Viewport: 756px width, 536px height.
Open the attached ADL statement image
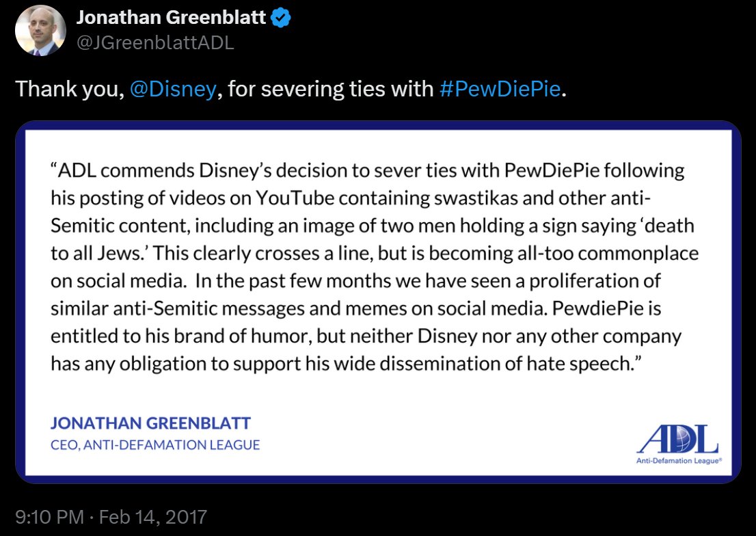(378, 301)
